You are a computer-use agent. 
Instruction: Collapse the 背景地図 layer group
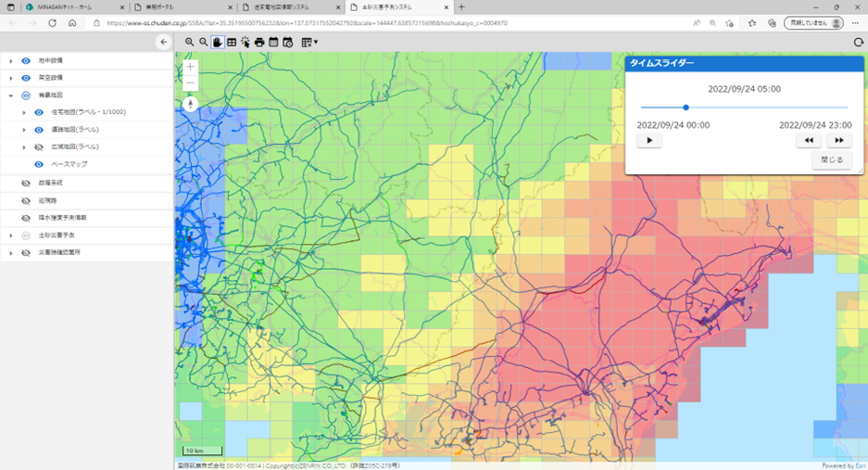click(11, 95)
